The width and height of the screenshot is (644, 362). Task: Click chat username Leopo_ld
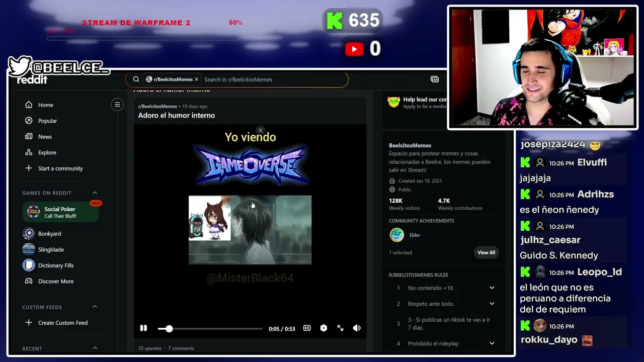click(x=599, y=272)
